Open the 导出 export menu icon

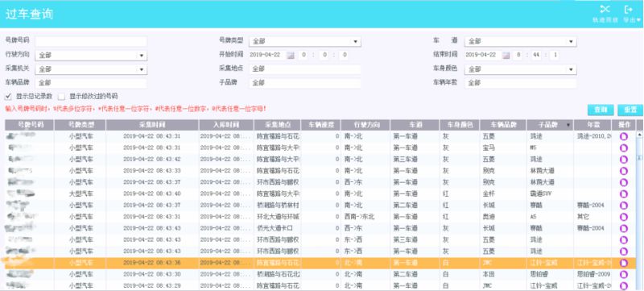pos(628,10)
